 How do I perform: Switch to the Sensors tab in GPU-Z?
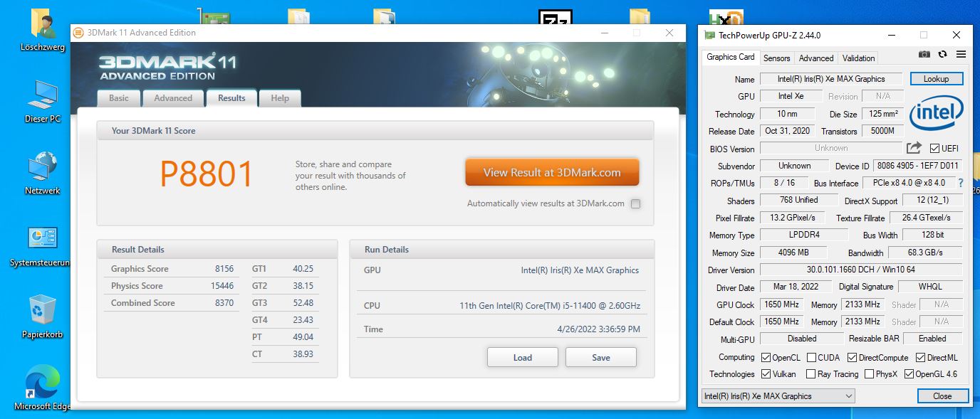776,58
